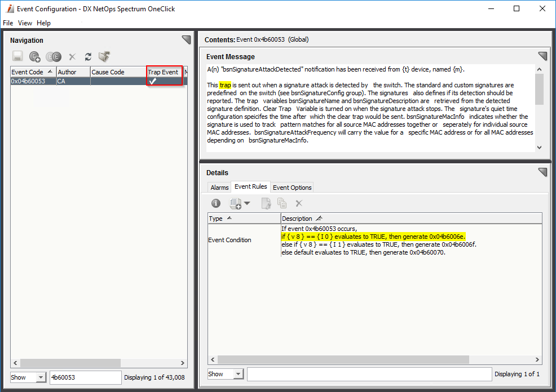Click the copy event icon
This screenshot has height=392, width=556.
pyautogui.click(x=53, y=57)
